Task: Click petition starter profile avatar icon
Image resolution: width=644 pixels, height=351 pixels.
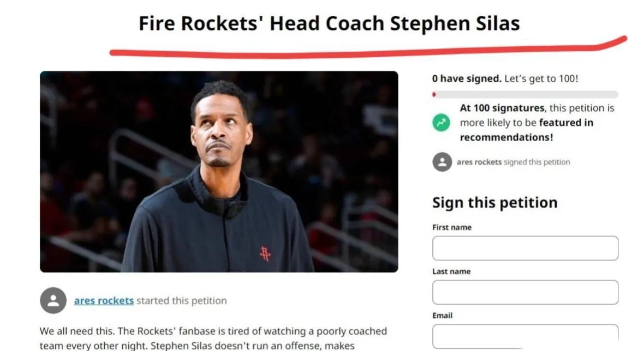Action: pyautogui.click(x=53, y=300)
